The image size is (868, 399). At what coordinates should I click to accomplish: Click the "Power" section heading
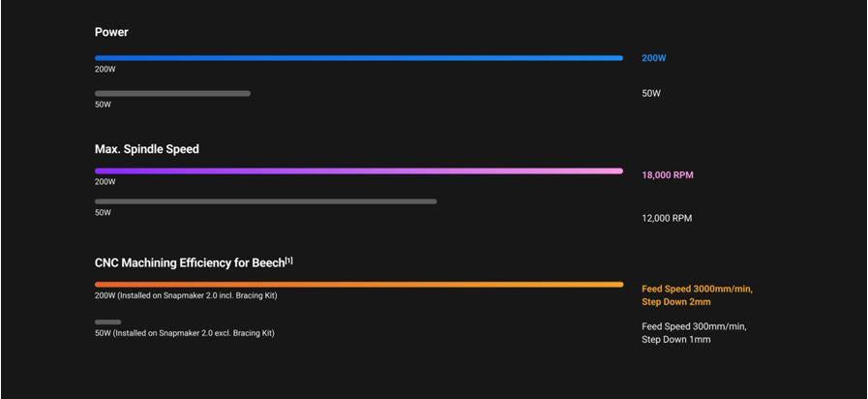(111, 32)
